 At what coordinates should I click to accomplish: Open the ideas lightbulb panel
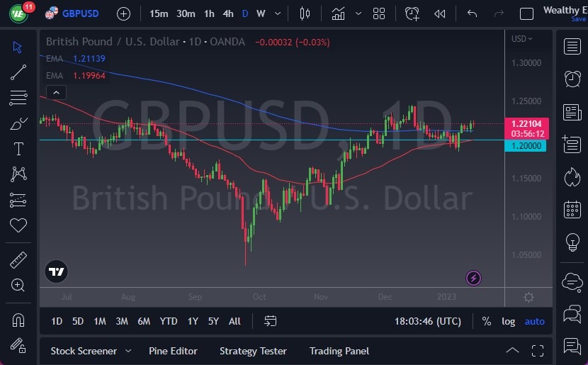pyautogui.click(x=572, y=242)
